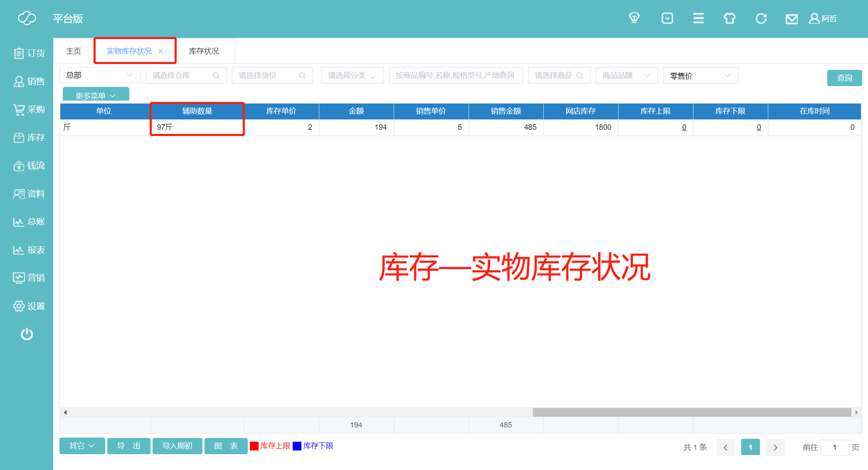The image size is (868, 470).
Task: Expand the 更多菜单 dropdown
Action: click(96, 95)
